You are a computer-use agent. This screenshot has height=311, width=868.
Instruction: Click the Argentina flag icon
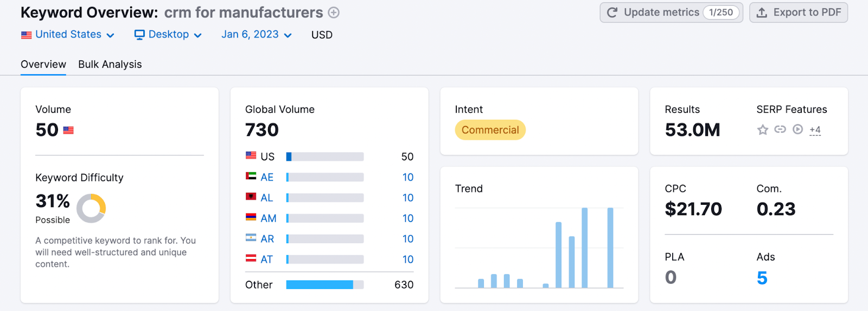(251, 238)
